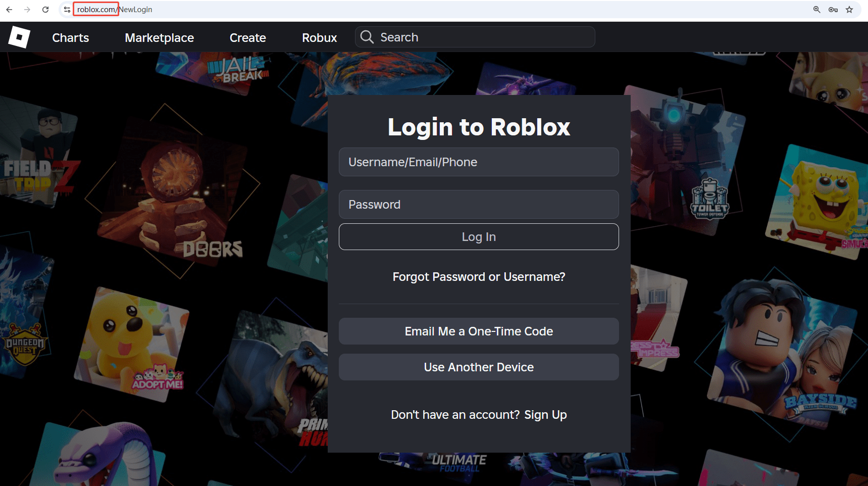Focus the Password field

tap(479, 205)
